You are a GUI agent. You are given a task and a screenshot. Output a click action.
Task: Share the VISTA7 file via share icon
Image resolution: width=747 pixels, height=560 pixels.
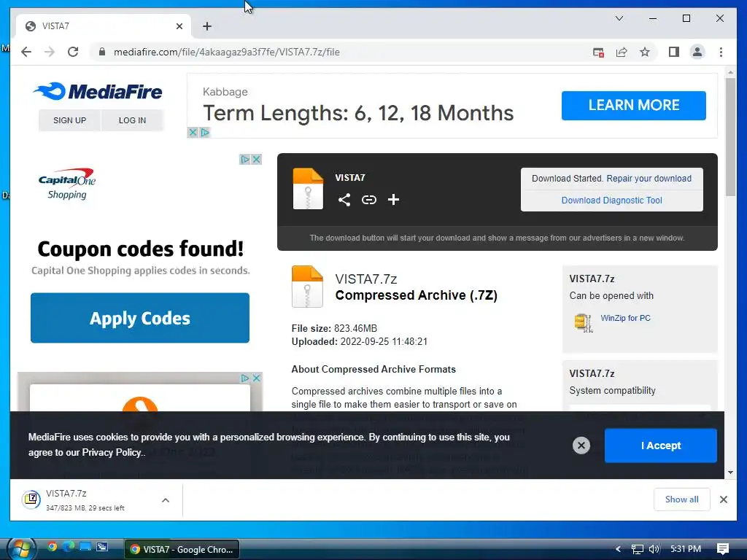tap(344, 200)
